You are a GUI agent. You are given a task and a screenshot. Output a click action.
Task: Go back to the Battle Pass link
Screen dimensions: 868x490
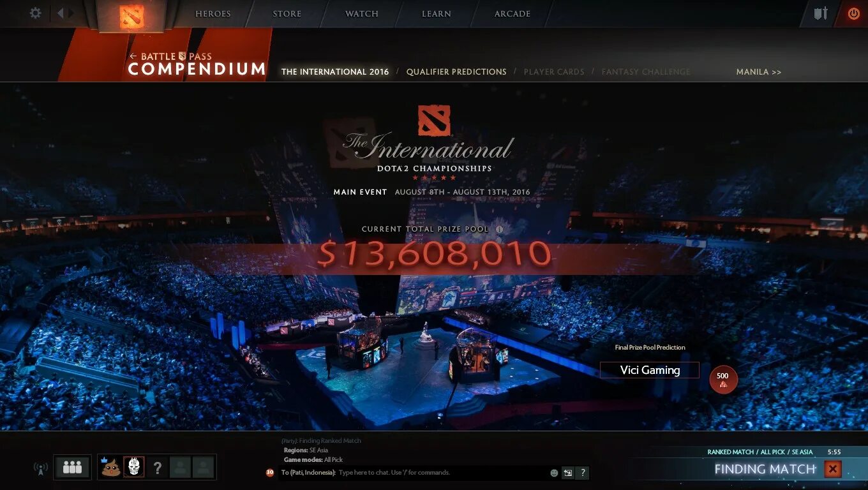click(170, 56)
